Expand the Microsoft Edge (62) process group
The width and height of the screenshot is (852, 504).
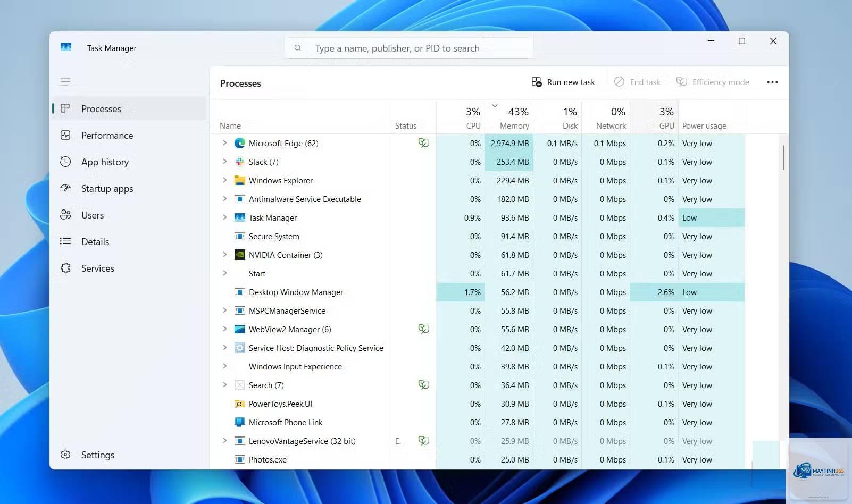[x=224, y=143]
